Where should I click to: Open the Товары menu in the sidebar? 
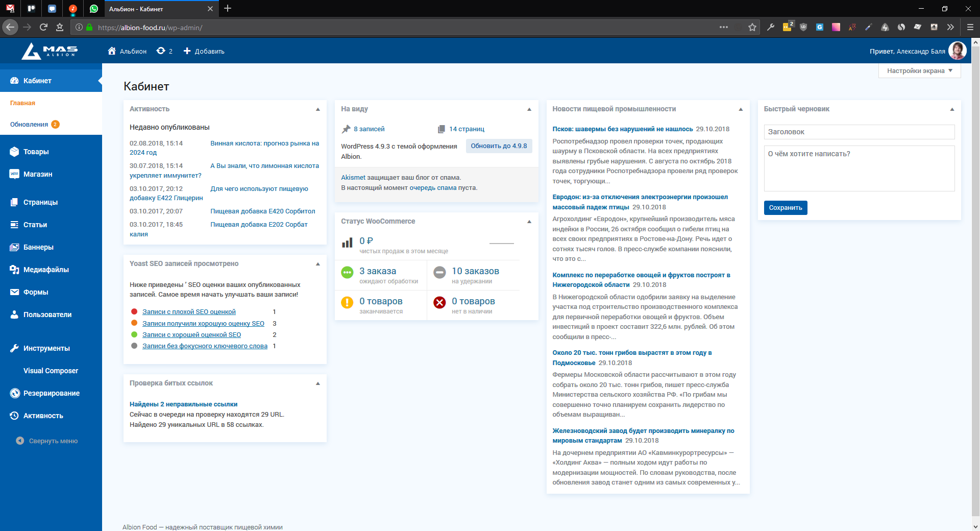(36, 152)
